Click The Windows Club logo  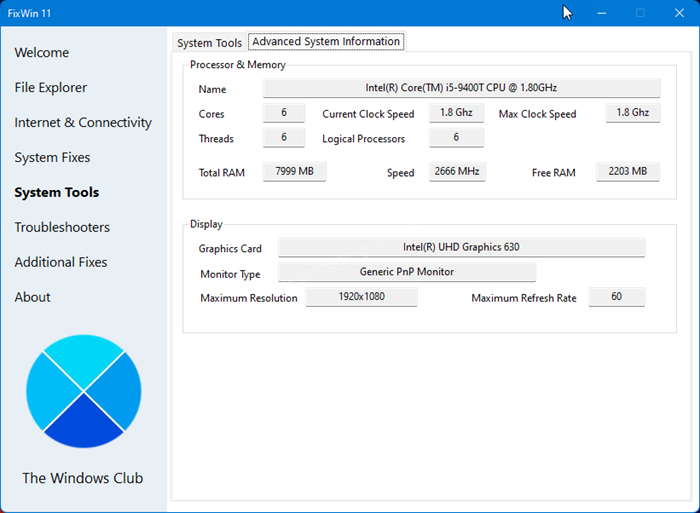[x=83, y=391]
